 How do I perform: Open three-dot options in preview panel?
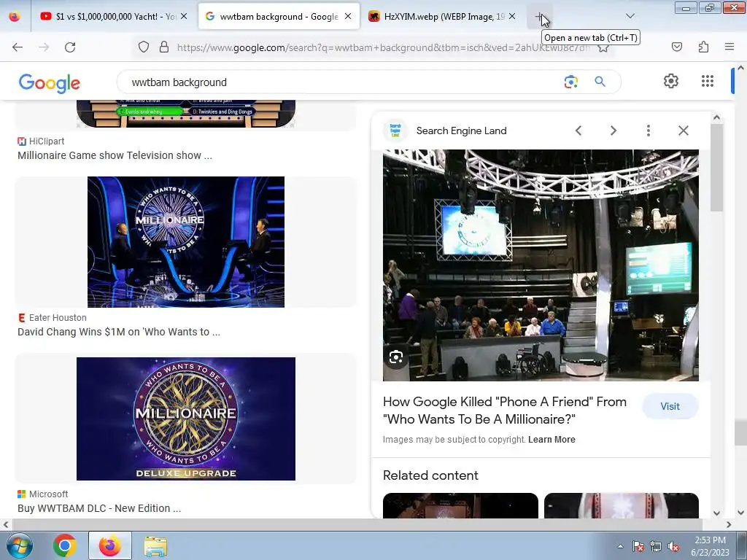tap(649, 131)
